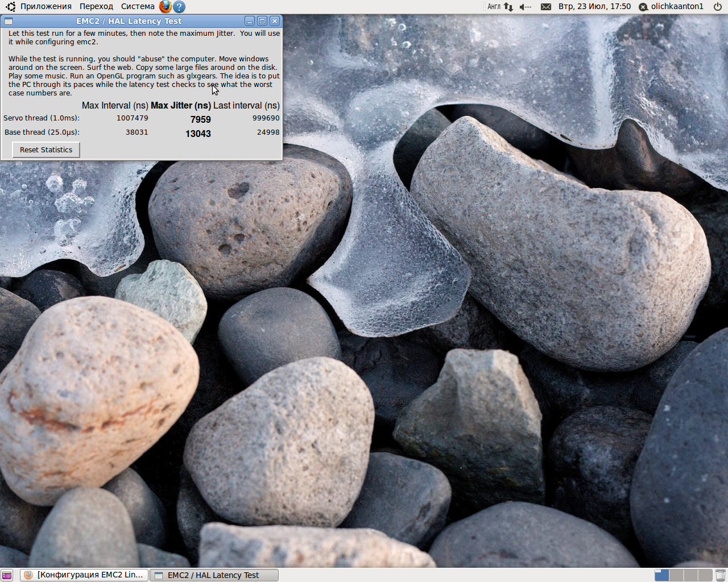Click the "Max Interval (ns)" column header
728x582 pixels.
tap(115, 106)
